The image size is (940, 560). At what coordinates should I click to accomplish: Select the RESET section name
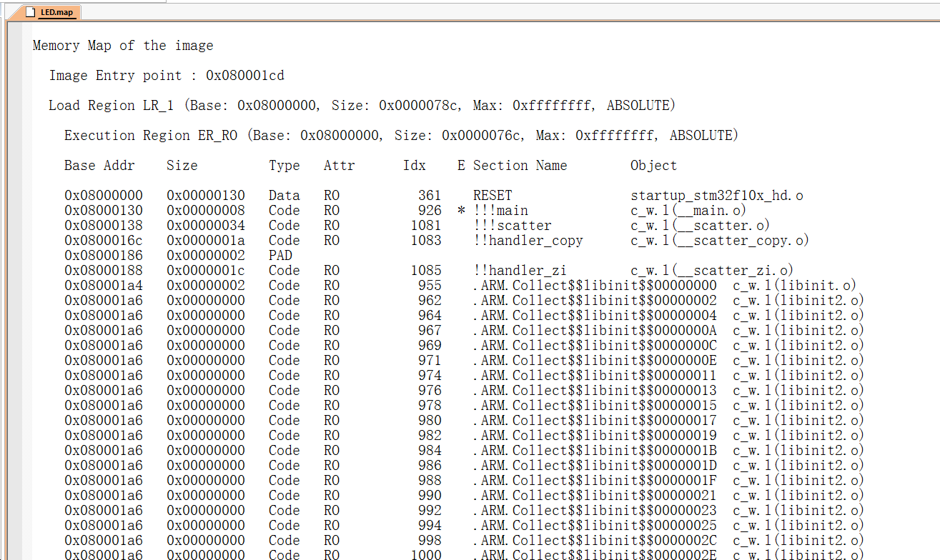point(493,196)
